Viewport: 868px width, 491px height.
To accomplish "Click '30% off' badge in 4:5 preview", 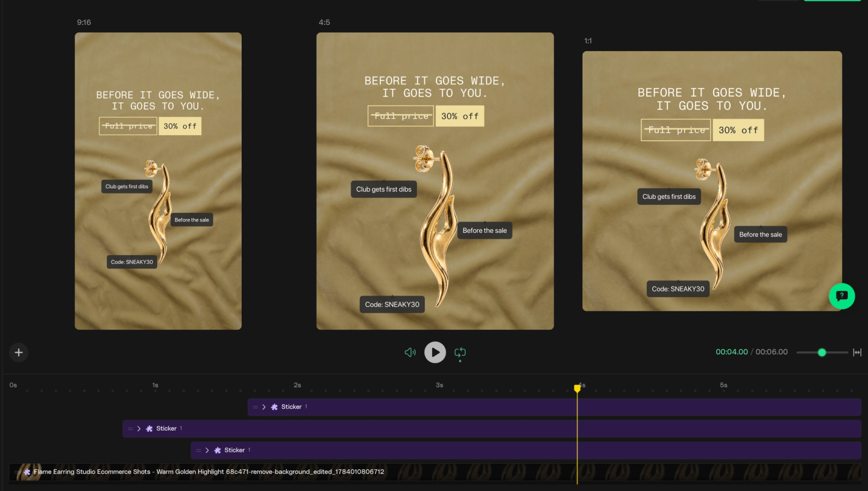I will pos(460,116).
